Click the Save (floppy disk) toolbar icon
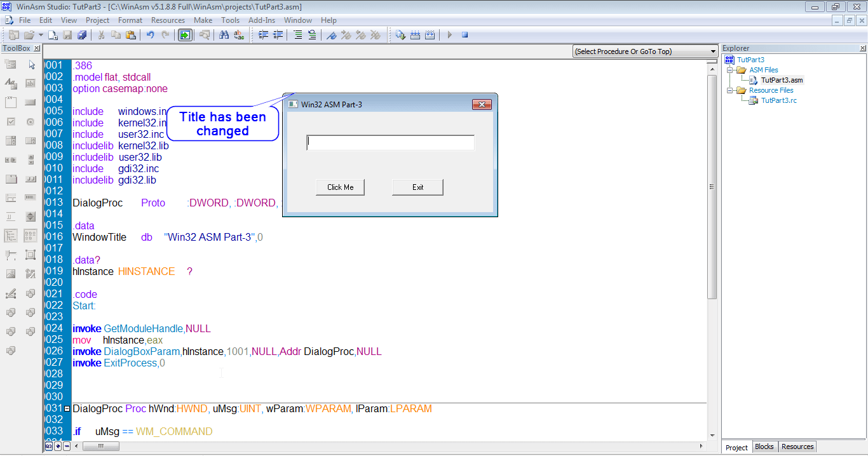Image resolution: width=868 pixels, height=456 pixels. point(67,35)
